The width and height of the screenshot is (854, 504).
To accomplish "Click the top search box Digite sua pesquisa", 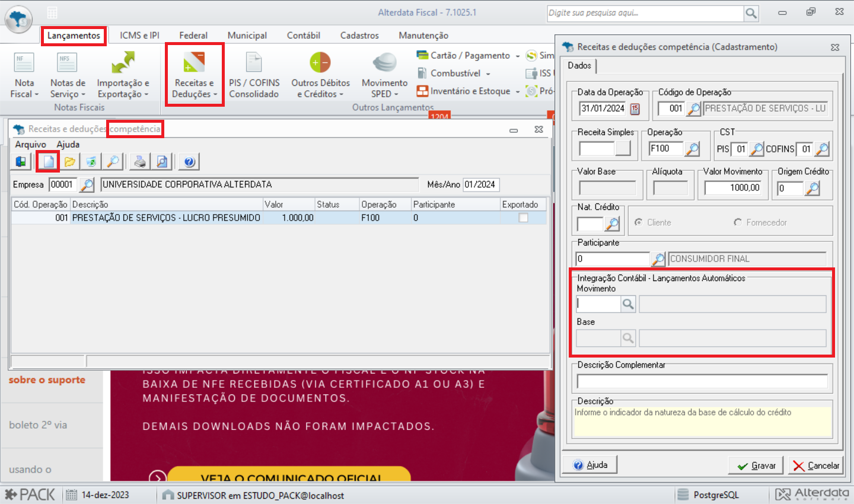I will click(645, 13).
